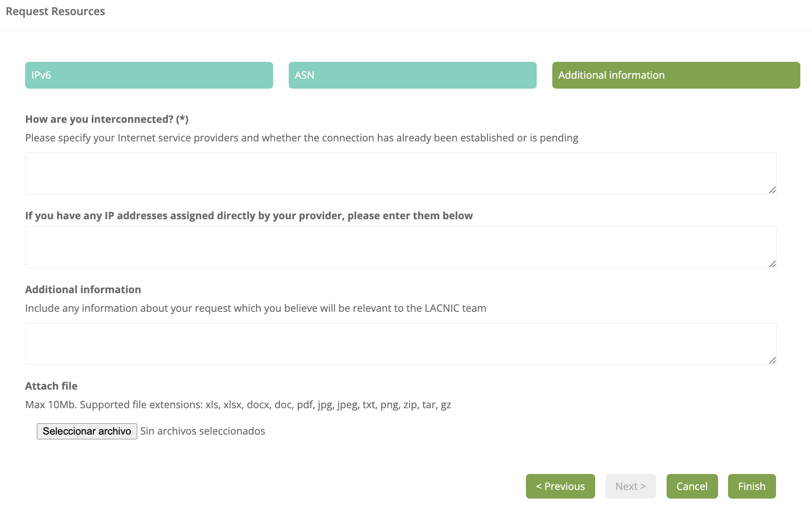Grab resize handle of interconnection text area
This screenshot has width=812, height=512.
coord(772,190)
